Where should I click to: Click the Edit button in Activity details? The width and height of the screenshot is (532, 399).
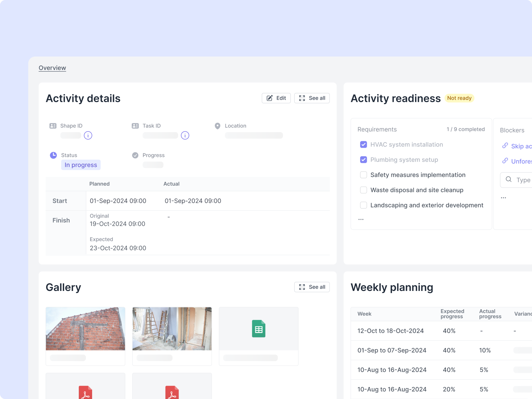pyautogui.click(x=276, y=98)
